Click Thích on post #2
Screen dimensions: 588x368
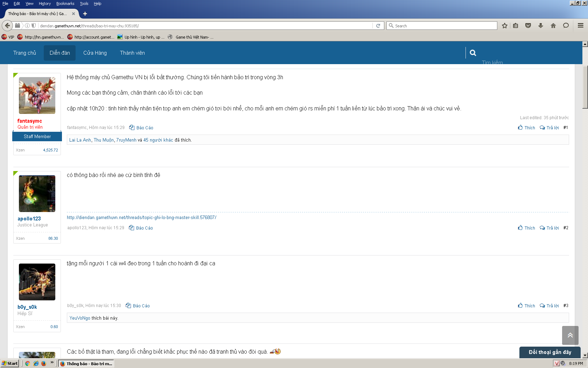[526, 228]
